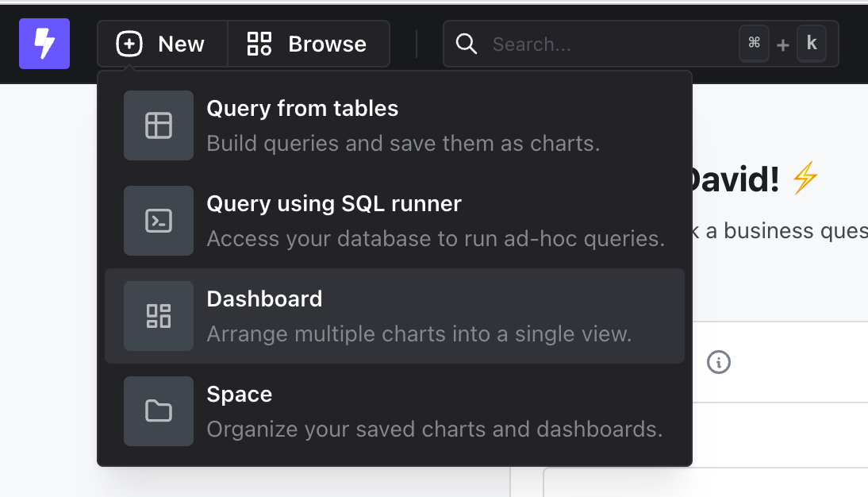Image resolution: width=868 pixels, height=497 pixels.
Task: Click the magnifying glass search icon
Action: click(467, 44)
